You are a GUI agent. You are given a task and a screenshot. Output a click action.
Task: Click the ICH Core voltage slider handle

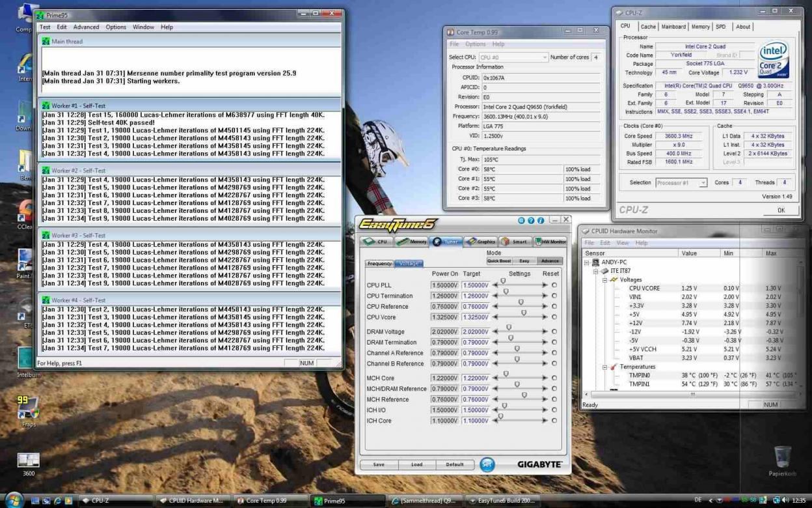[500, 417]
